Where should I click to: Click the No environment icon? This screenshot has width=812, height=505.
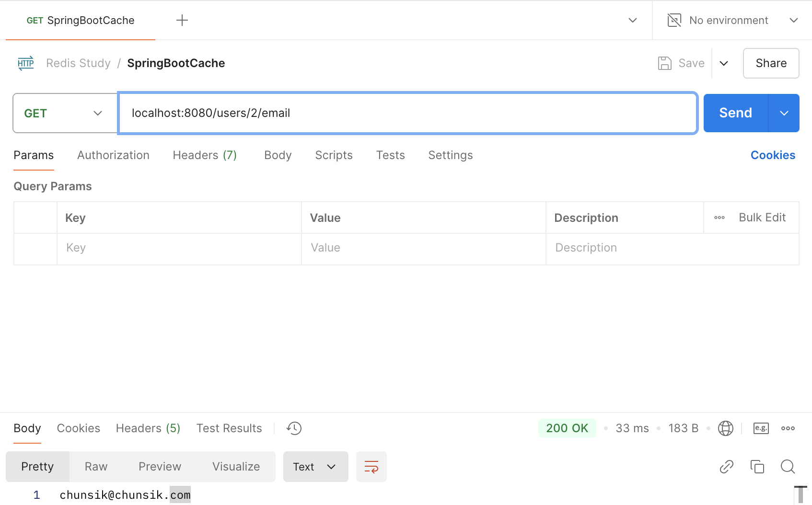click(674, 20)
